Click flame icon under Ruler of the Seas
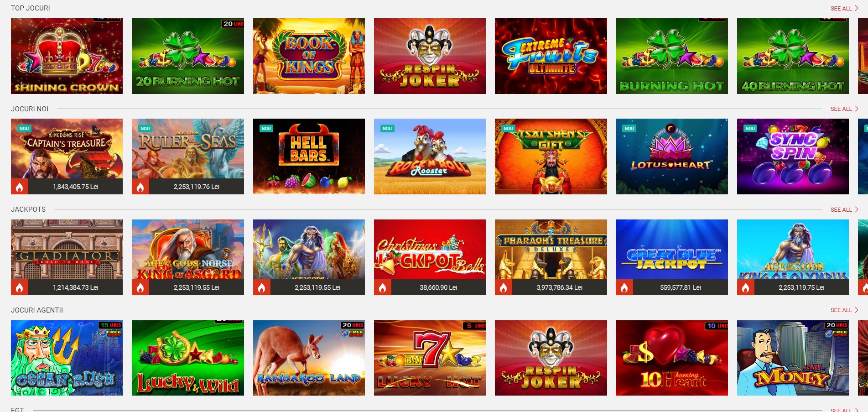This screenshot has width=868, height=412. click(x=140, y=187)
